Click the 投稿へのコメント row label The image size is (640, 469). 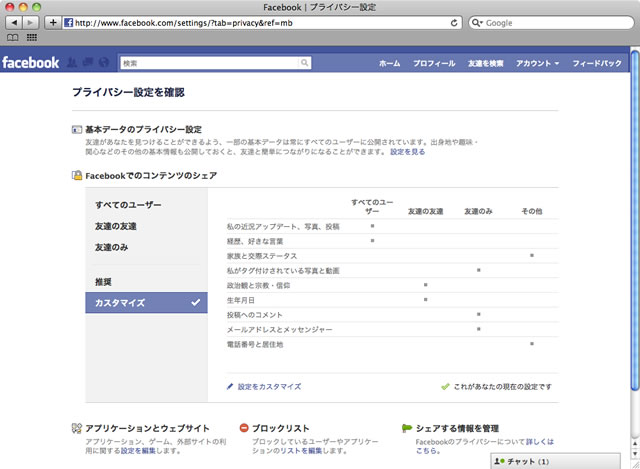click(x=255, y=315)
